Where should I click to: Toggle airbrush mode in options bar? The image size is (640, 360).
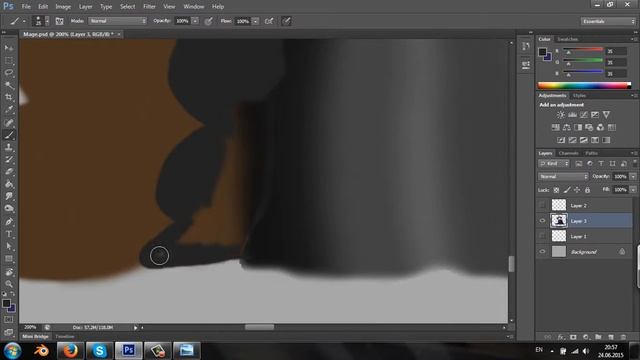tap(269, 21)
